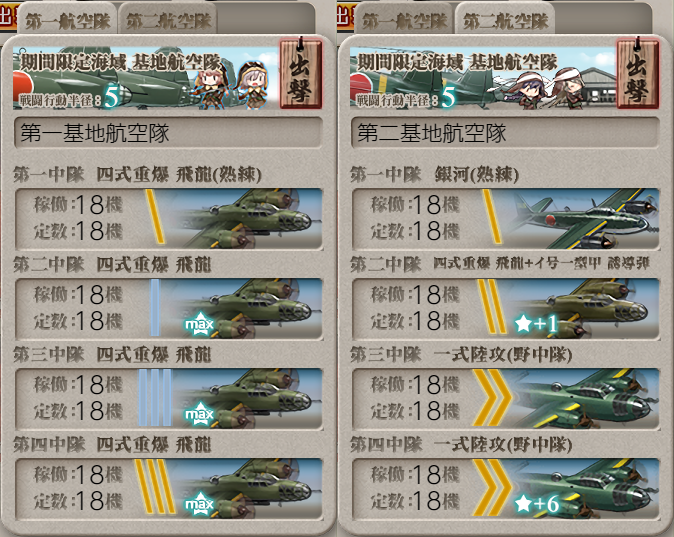Click max star icon on fourth squadron 飛龍
Viewport: 674px width, 537px height.
[x=199, y=505]
